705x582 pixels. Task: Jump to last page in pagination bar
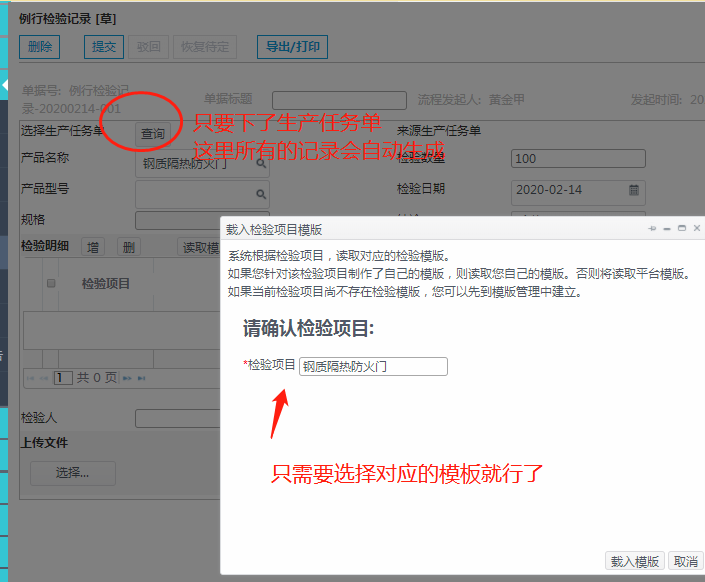click(141, 378)
